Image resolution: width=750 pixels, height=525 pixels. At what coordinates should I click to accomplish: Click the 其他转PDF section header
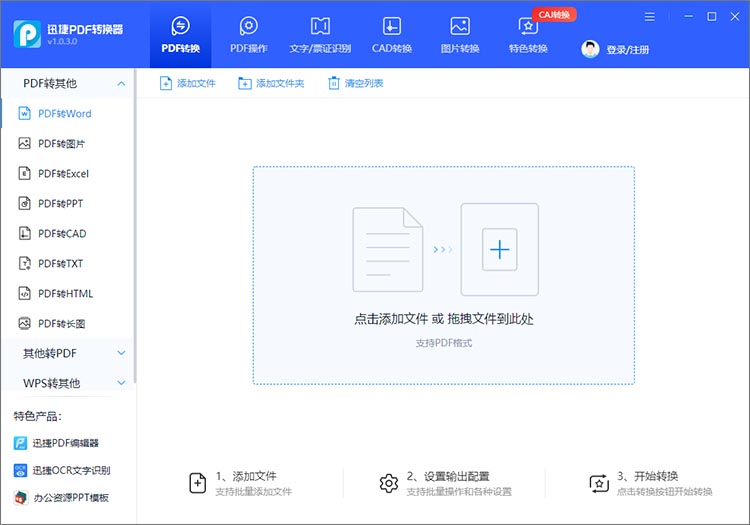(x=67, y=353)
